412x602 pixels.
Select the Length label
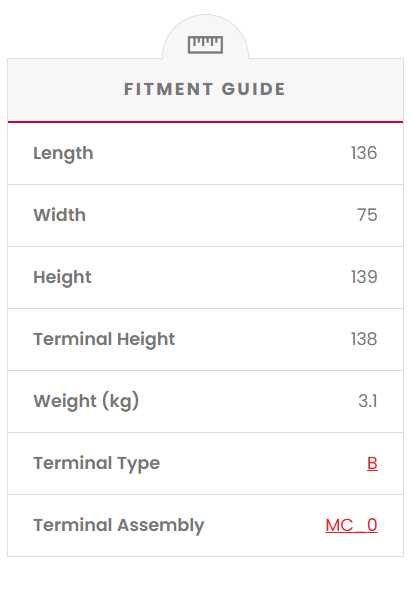(63, 153)
